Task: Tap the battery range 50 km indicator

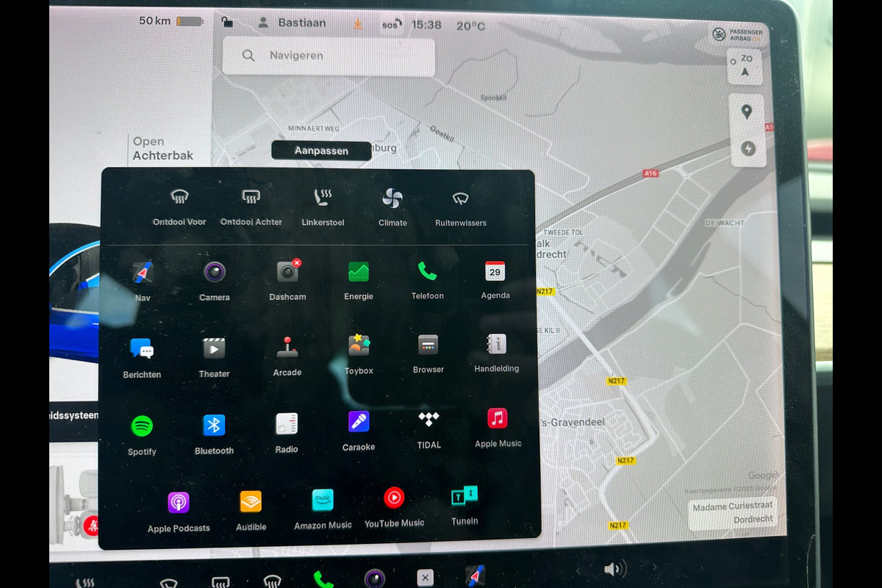Action: click(x=171, y=21)
